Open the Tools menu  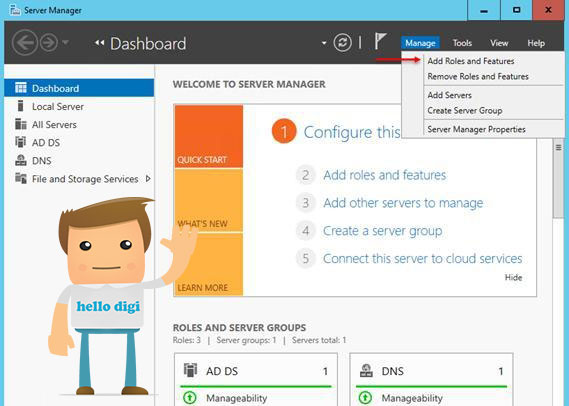point(462,43)
